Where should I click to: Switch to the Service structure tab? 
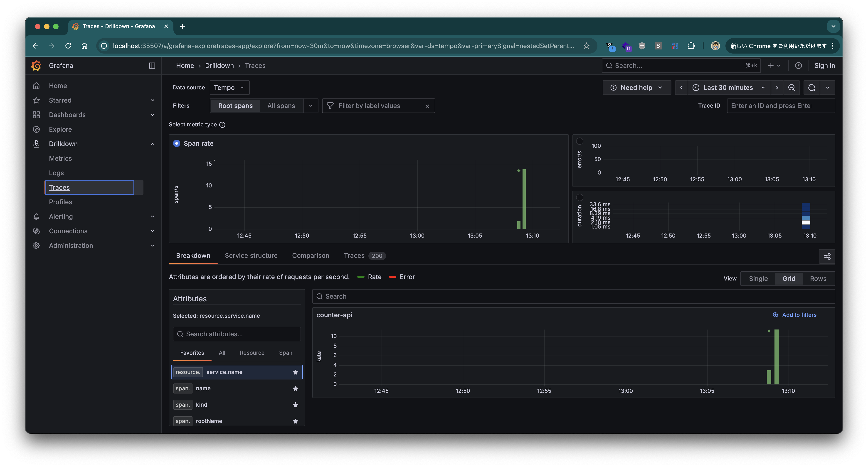(x=251, y=256)
